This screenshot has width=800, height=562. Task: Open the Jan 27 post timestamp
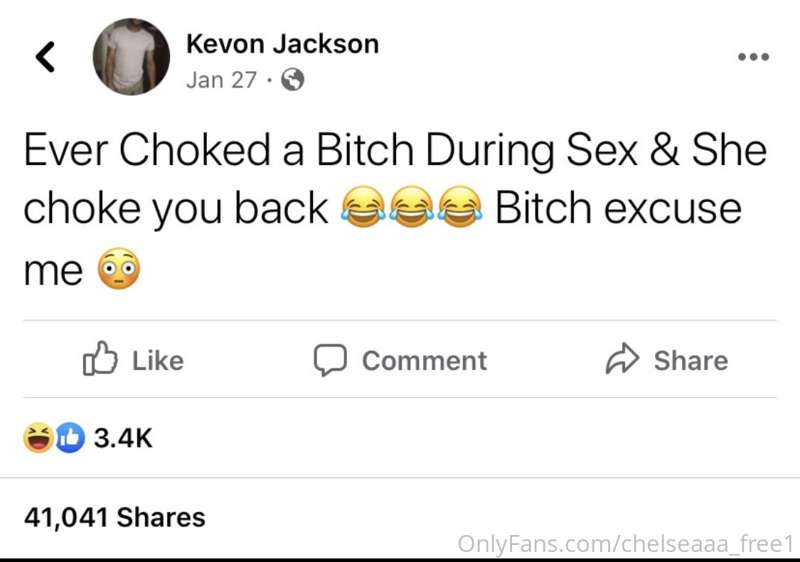click(221, 80)
